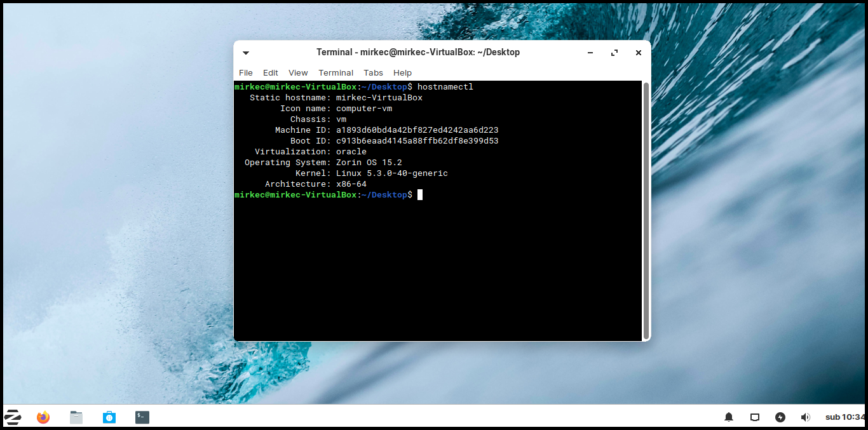Click the typed 'hostnamectl' command
The width and height of the screenshot is (868, 430).
pyautogui.click(x=445, y=86)
